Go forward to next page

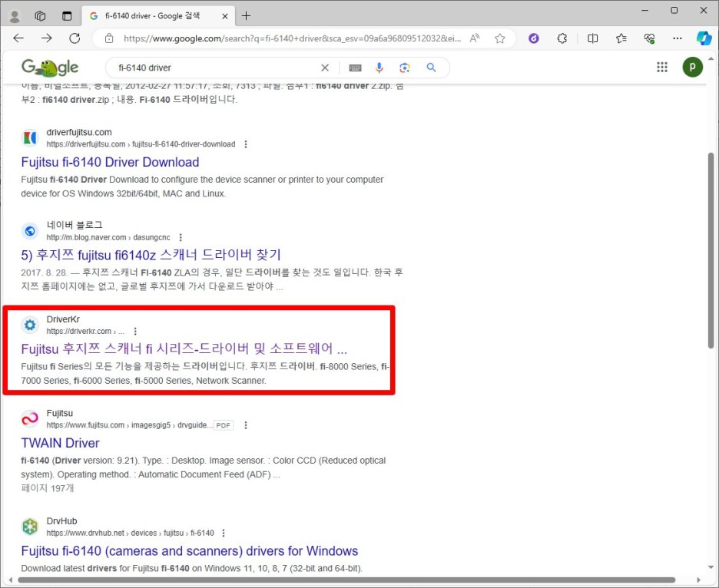pos(47,38)
